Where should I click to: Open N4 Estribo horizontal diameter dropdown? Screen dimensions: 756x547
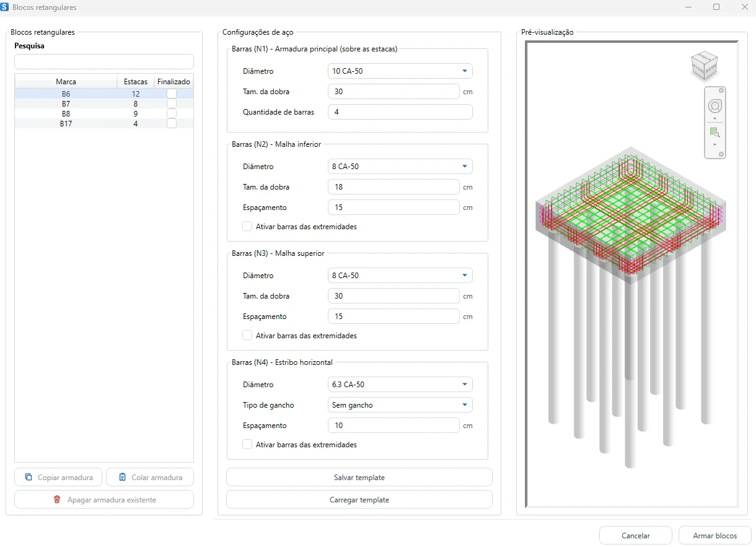[x=400, y=385]
